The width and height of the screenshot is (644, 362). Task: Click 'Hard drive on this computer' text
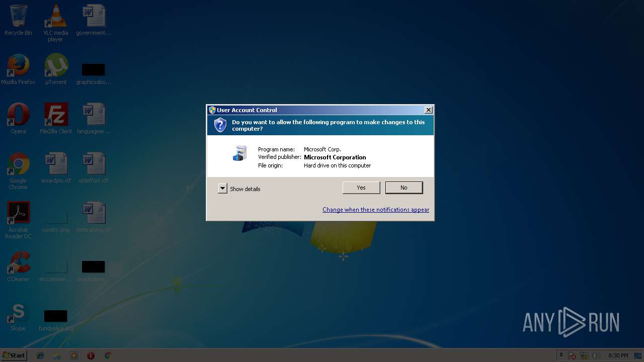pos(337,165)
